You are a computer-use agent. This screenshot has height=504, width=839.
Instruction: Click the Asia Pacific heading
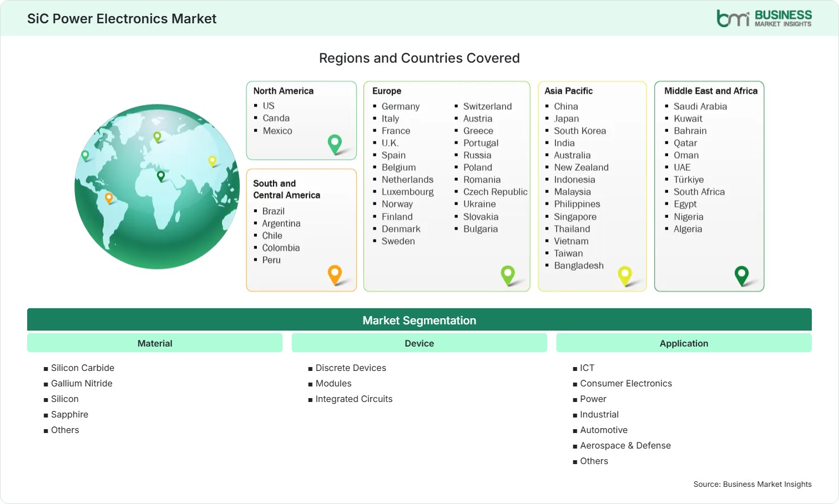coord(569,91)
